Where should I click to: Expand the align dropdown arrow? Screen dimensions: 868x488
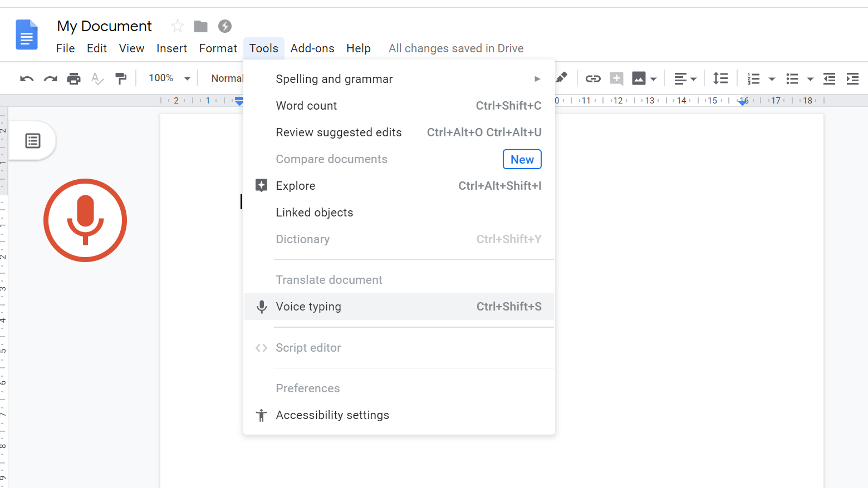(693, 80)
